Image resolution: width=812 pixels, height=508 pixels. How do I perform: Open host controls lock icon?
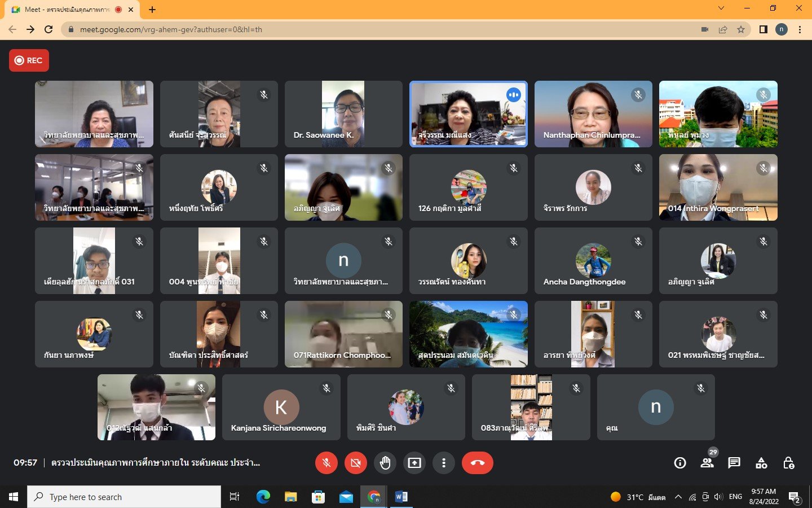pyautogui.click(x=788, y=463)
